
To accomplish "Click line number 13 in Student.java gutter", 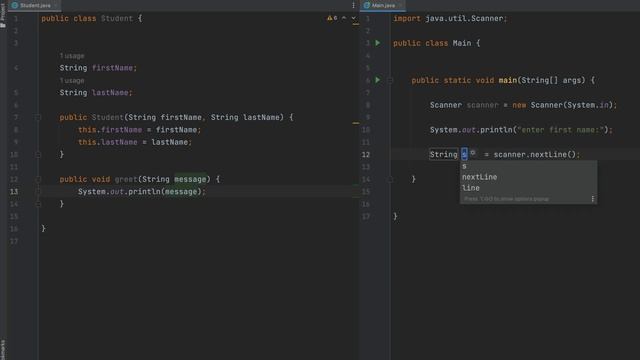I will point(14,191).
